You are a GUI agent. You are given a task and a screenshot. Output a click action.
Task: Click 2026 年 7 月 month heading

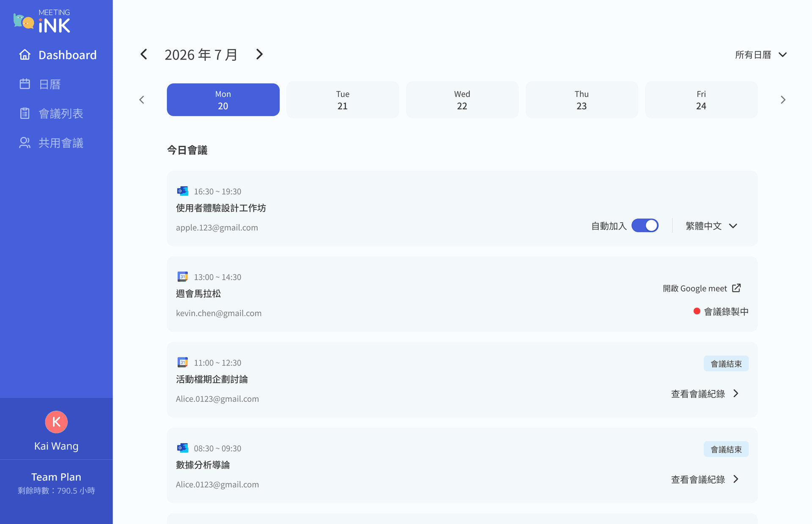pyautogui.click(x=201, y=55)
